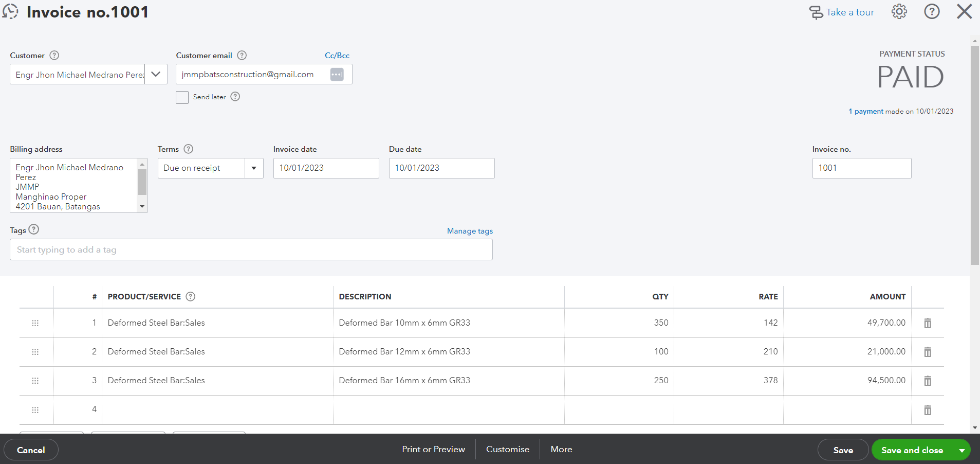Click the Invoice date field
Screen dimensions: 980x464
coord(326,168)
